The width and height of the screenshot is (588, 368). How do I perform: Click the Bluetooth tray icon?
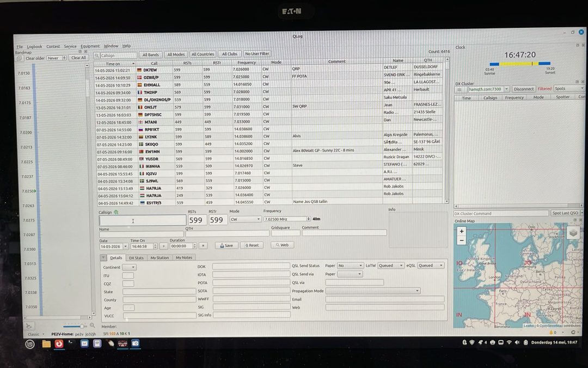(x=464, y=342)
